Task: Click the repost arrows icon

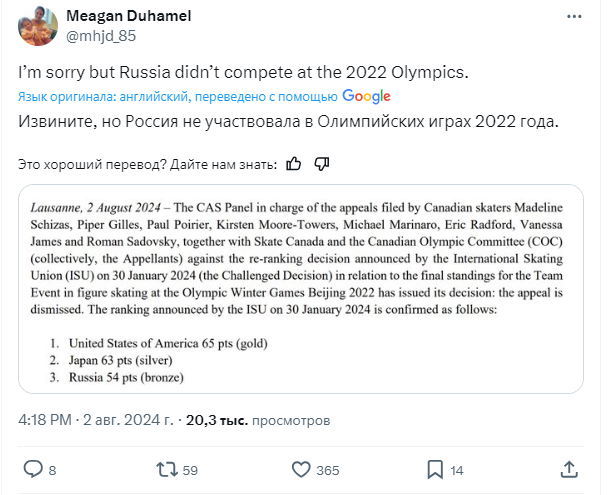Action: coord(169,468)
